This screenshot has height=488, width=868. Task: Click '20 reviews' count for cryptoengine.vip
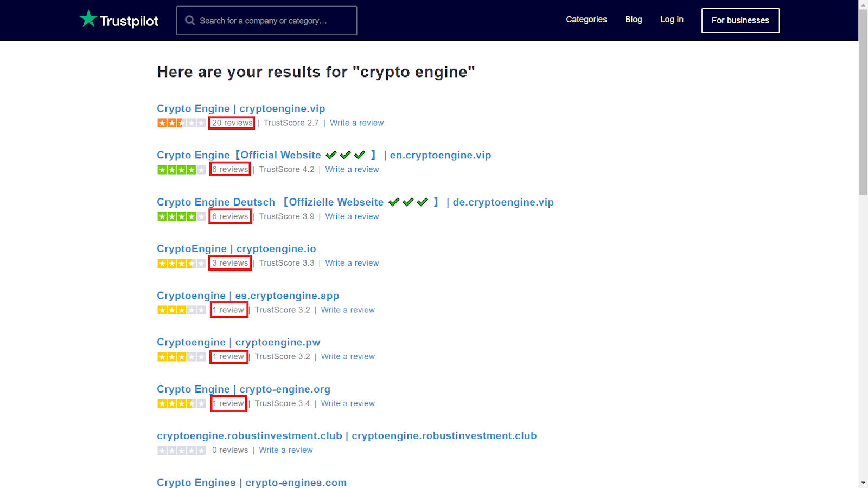coord(232,123)
